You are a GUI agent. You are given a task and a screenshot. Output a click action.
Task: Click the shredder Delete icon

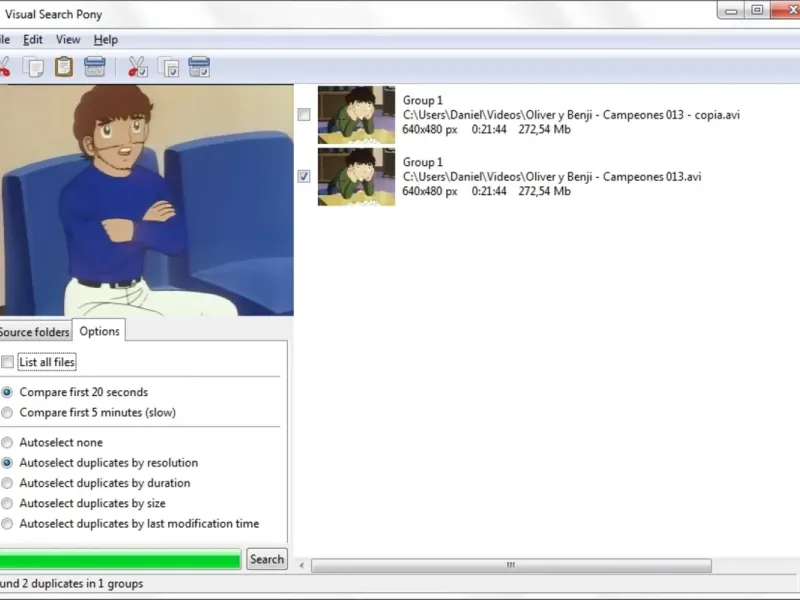[95, 67]
